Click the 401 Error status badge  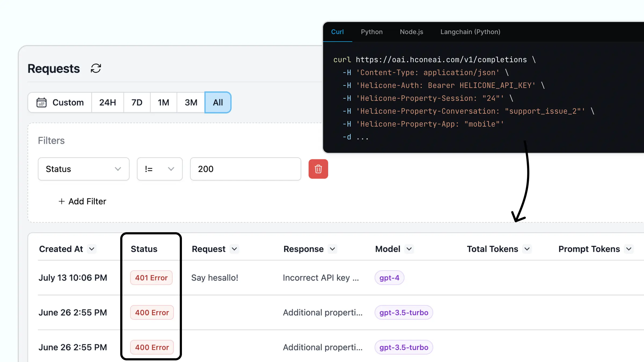click(x=151, y=278)
